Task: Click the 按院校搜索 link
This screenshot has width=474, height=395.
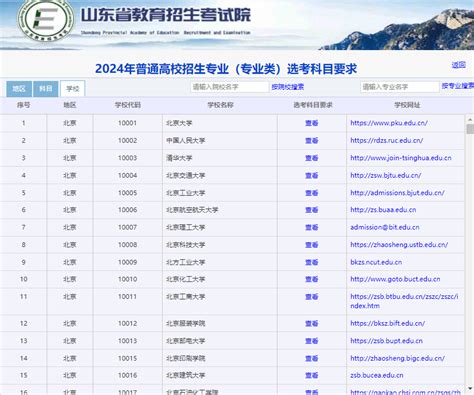Action: pos(288,87)
